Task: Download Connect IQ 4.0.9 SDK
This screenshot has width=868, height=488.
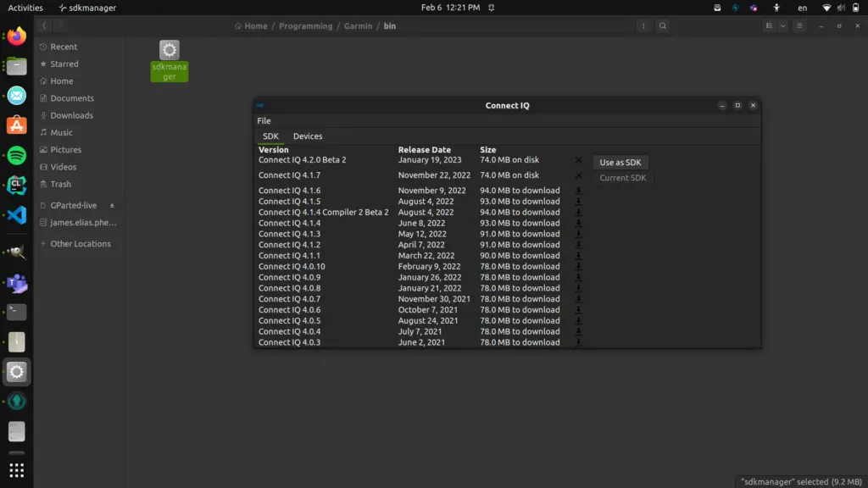Action: pos(578,277)
